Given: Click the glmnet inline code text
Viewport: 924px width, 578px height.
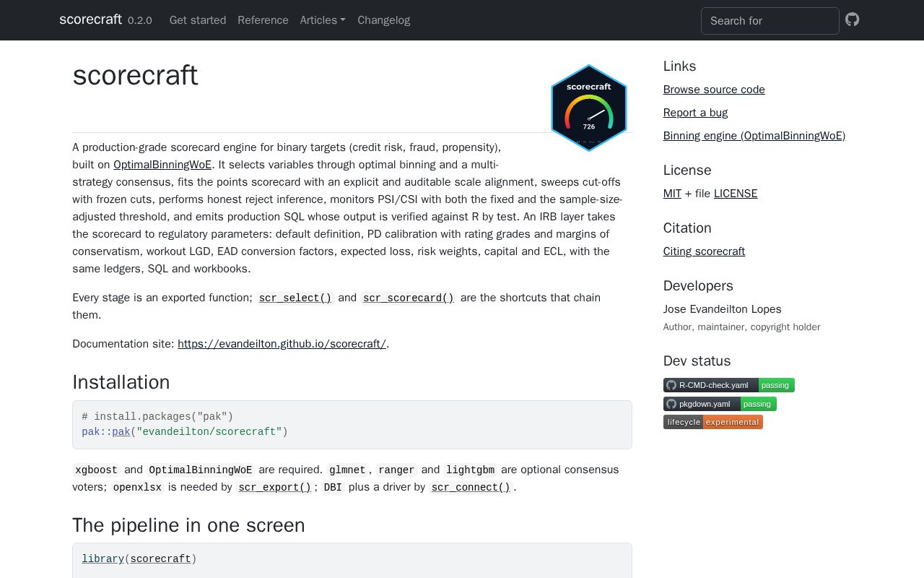Looking at the screenshot, I should pos(347,470).
